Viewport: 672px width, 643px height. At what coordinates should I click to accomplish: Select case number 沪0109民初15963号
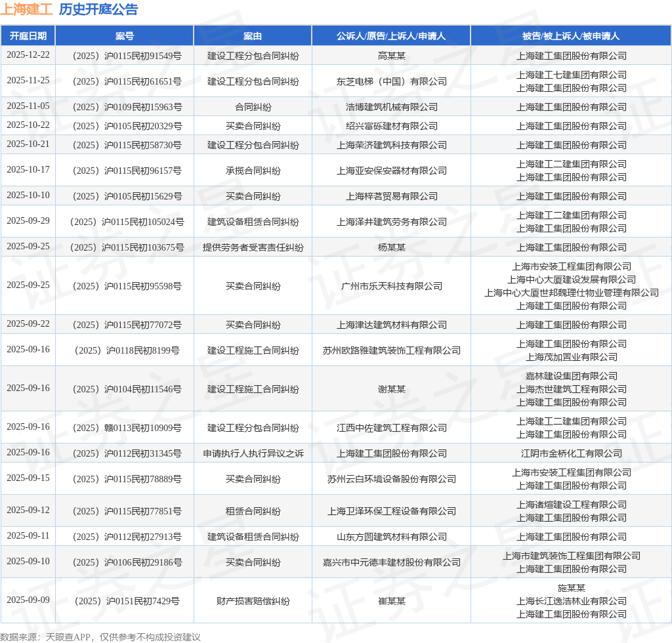[127, 107]
